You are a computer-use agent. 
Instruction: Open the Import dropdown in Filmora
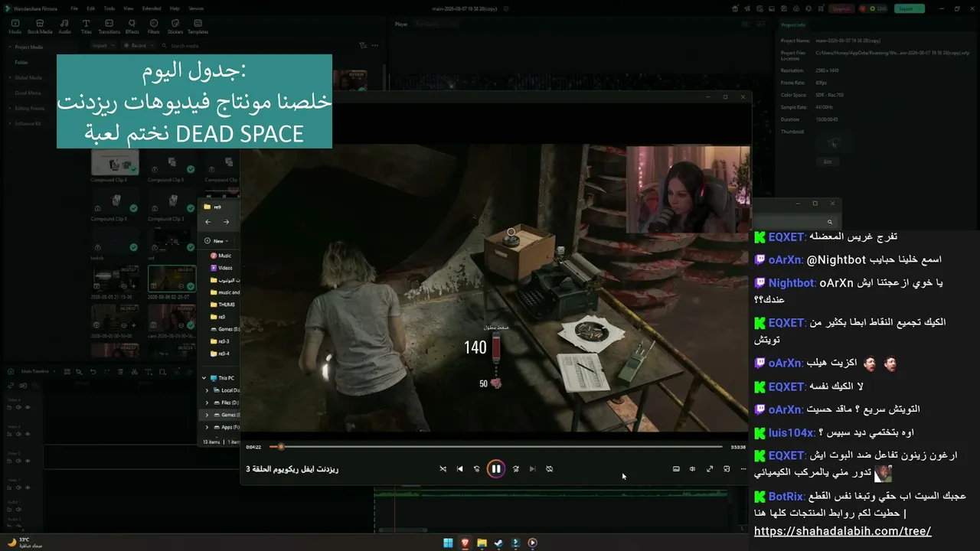pyautogui.click(x=103, y=46)
